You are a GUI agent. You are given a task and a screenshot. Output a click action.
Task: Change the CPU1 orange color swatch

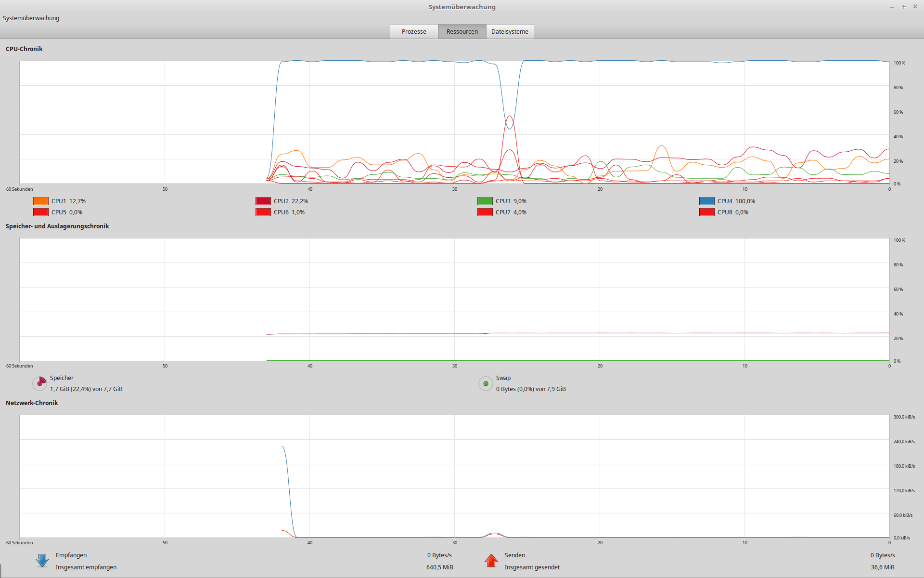41,201
